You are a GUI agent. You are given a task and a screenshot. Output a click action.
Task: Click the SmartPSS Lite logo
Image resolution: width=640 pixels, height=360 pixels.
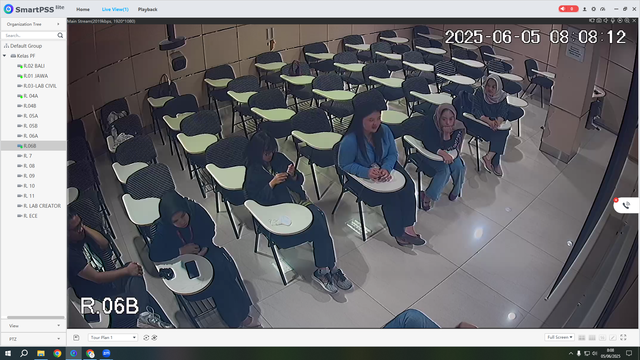point(33,9)
